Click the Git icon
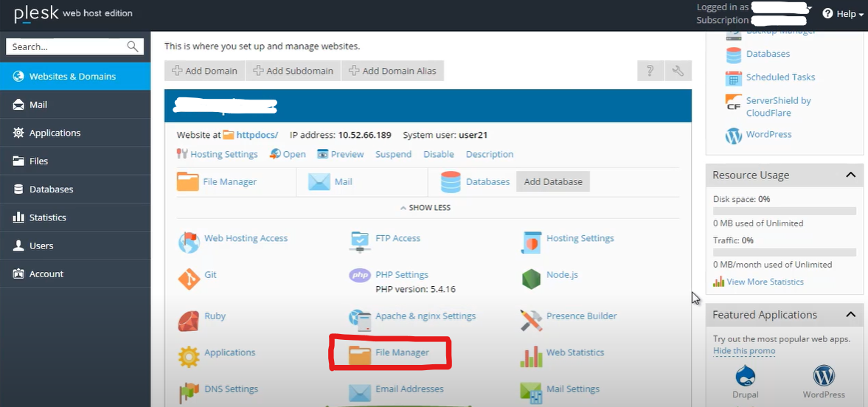 coord(189,279)
